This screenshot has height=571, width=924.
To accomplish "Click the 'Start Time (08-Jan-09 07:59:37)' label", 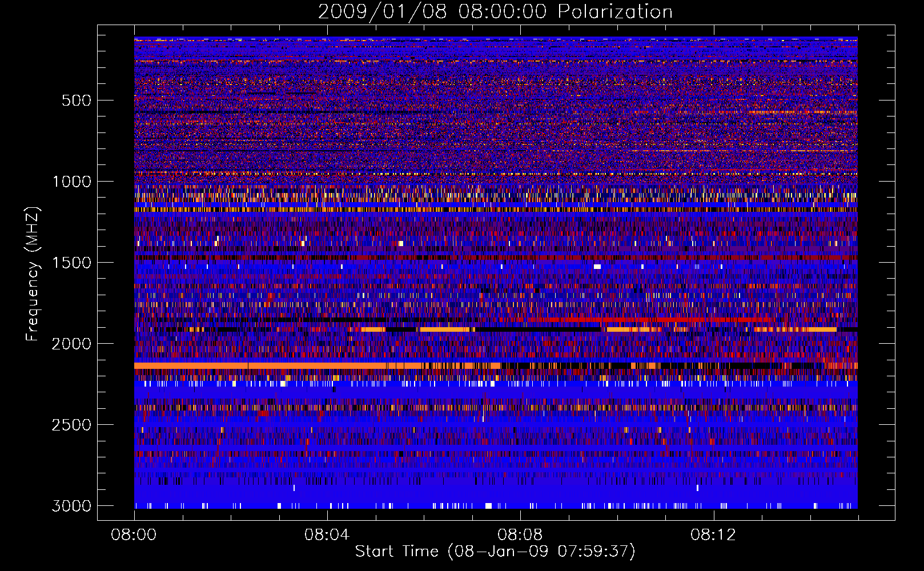I will [495, 552].
